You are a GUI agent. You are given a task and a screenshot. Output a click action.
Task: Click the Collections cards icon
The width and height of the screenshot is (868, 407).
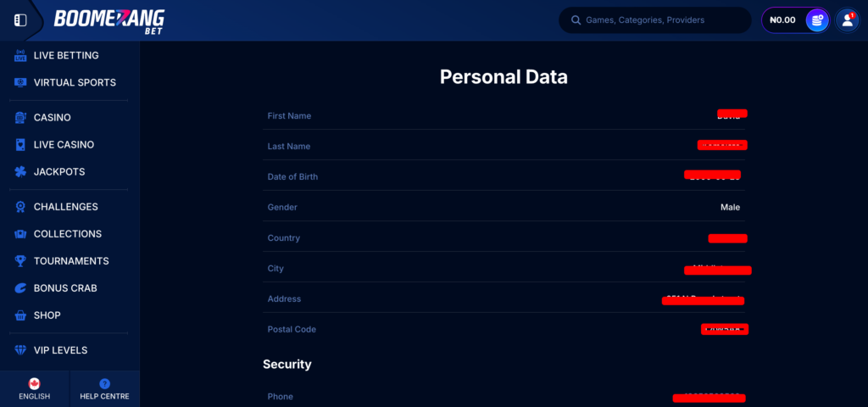[x=20, y=234]
